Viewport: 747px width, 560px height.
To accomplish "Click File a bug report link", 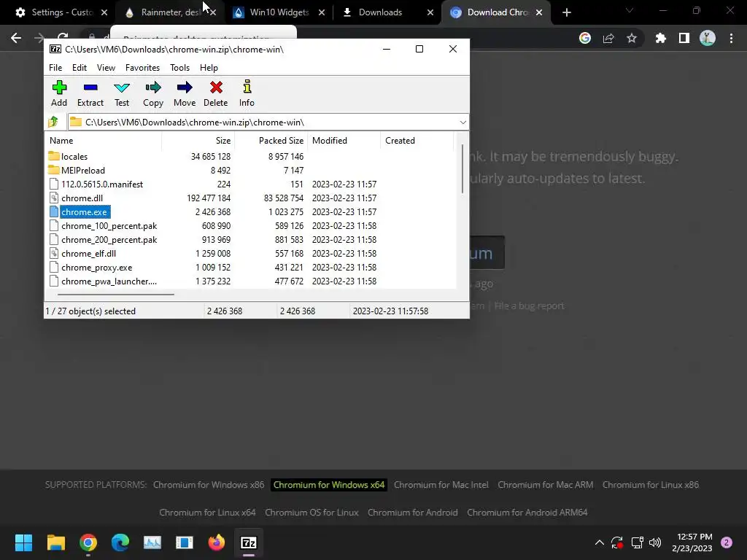I will pyautogui.click(x=529, y=306).
